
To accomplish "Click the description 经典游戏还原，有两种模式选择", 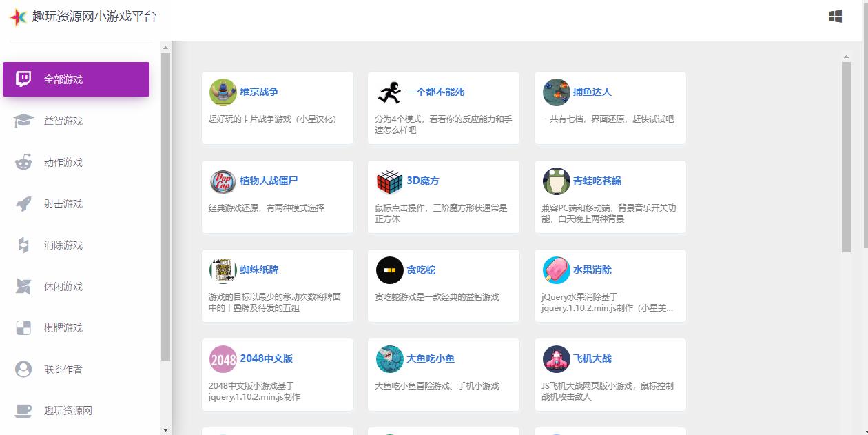I will click(x=267, y=208).
